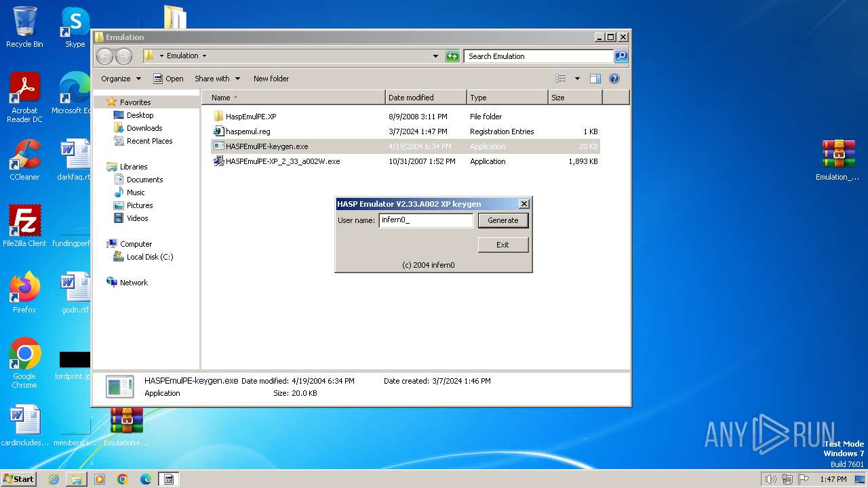Launch Google Chrome from the desktop
The image size is (868, 488).
pos(24,363)
